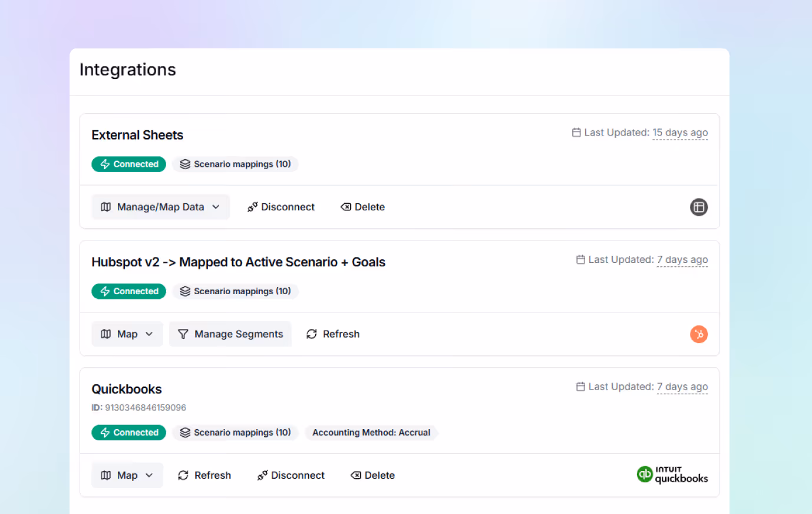This screenshot has height=514, width=812.
Task: Click Connected badge on Hubspot card
Action: (x=128, y=291)
